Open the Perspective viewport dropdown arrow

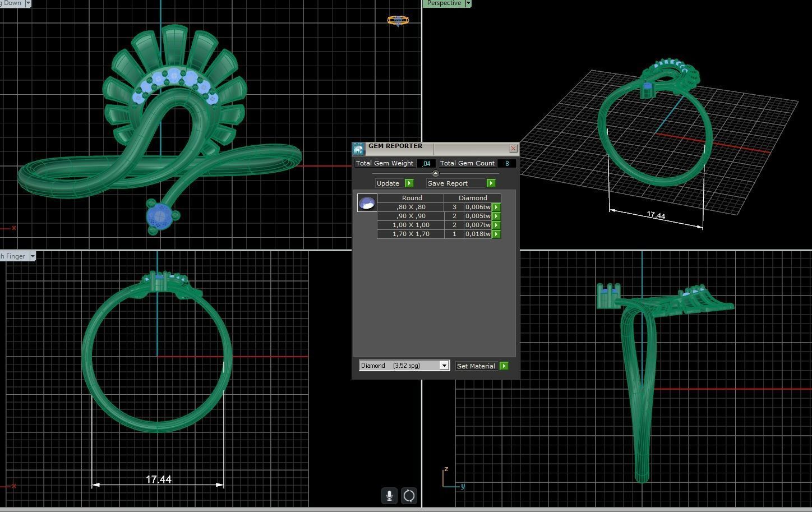click(x=468, y=3)
